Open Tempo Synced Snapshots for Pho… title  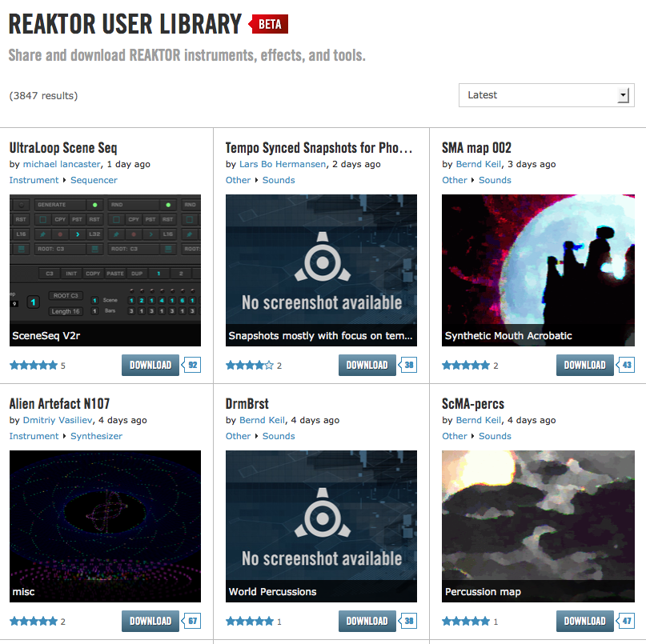[x=319, y=148]
